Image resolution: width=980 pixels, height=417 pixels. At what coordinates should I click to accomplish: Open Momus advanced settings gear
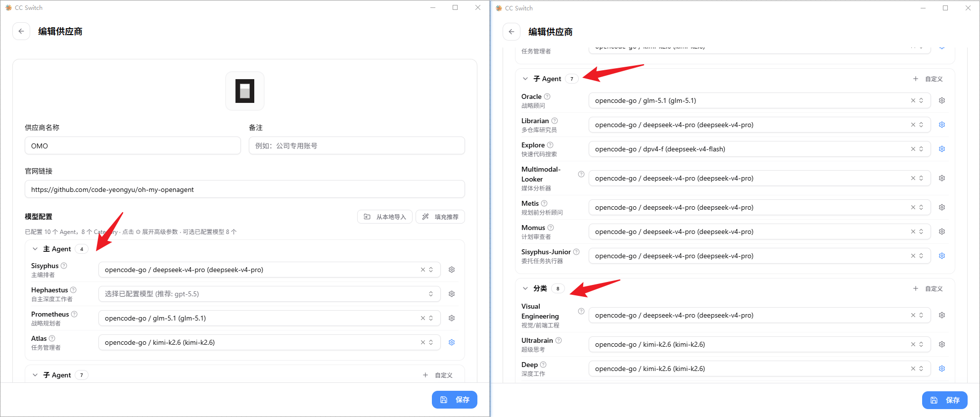(x=942, y=232)
